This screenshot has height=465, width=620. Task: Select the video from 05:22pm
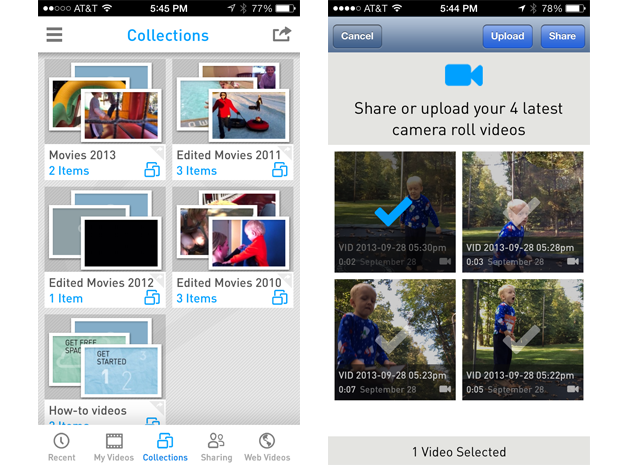(522, 340)
